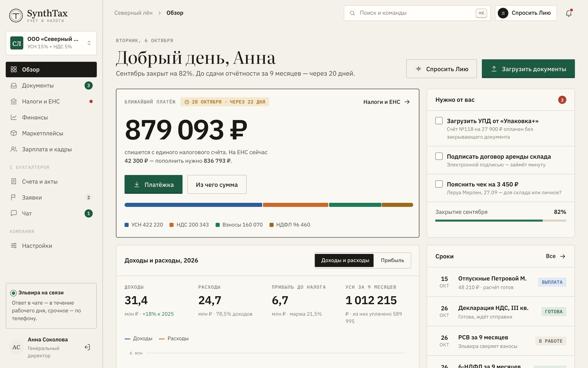
Task: Check the Загрузить УПД от «Упаковка+» task
Action: (x=439, y=121)
